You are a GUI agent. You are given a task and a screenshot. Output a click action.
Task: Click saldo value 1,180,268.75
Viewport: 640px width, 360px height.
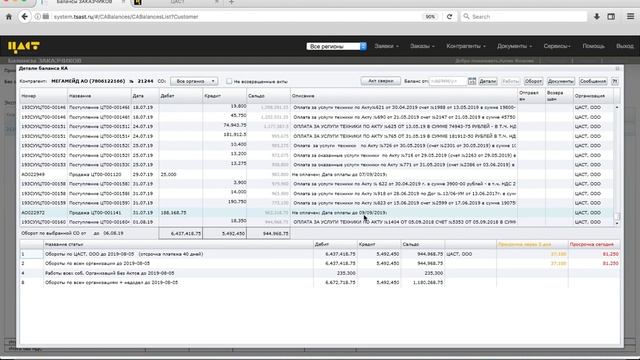click(x=427, y=282)
